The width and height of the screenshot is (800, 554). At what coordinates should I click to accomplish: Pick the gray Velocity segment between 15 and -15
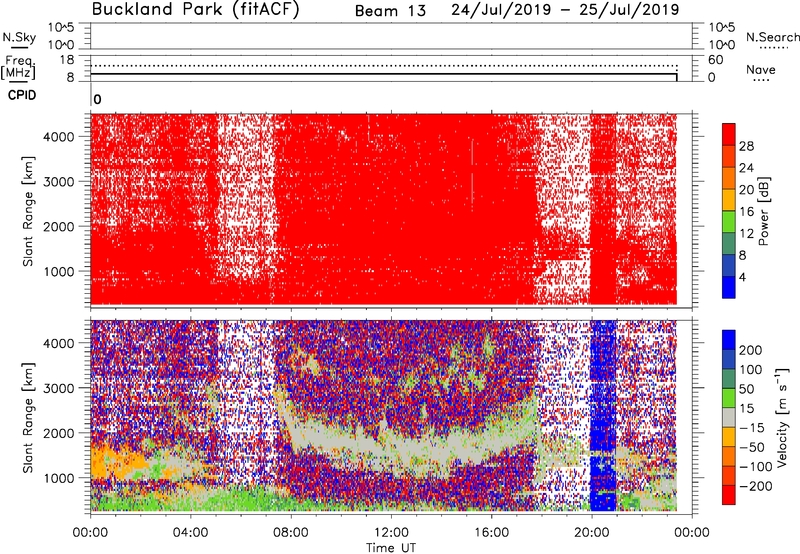tap(729, 417)
